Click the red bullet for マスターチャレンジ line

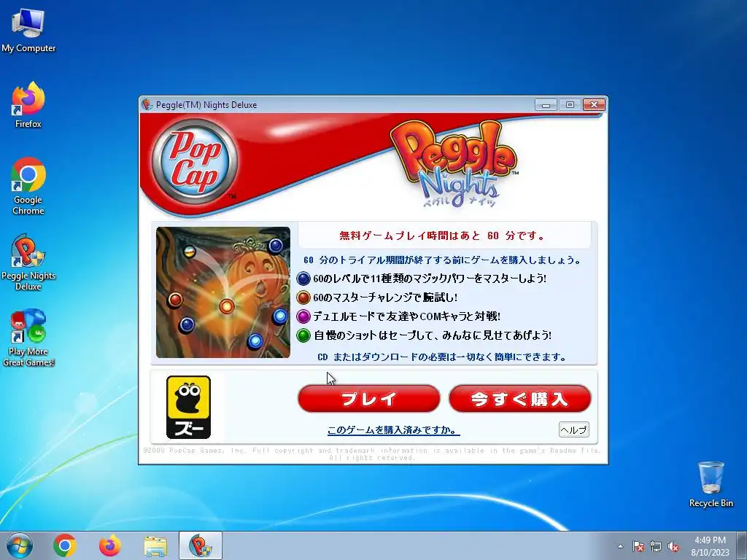[303, 297]
